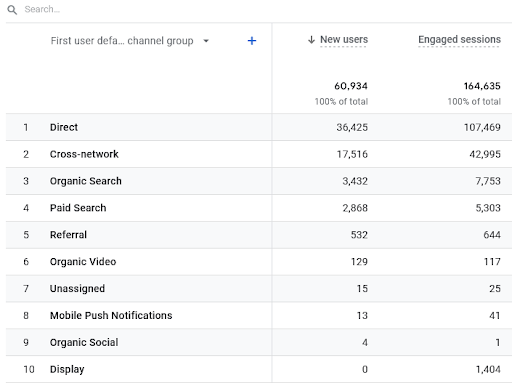Click Referral engaged sessions value 644
The image size is (512, 391).
492,235
